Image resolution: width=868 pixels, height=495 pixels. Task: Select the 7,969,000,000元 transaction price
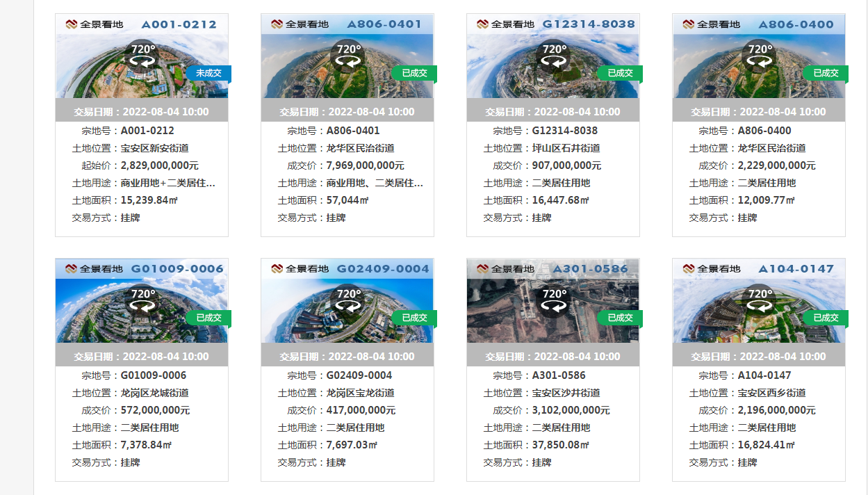(x=365, y=165)
